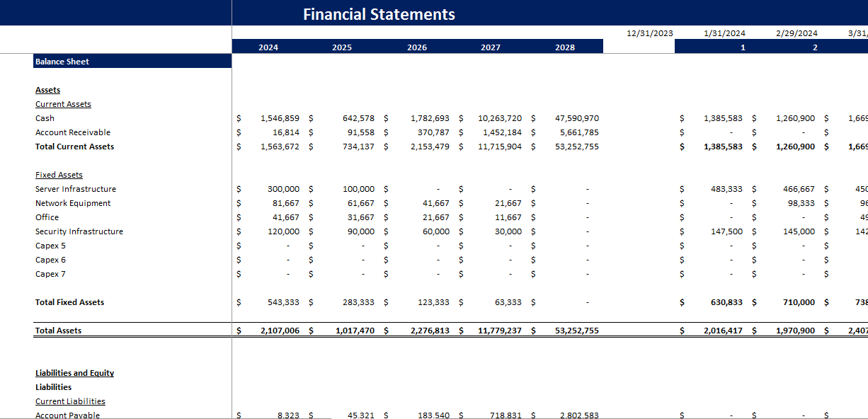Select the Cash row label
Viewport: 868px width, 419px height.
pos(44,118)
